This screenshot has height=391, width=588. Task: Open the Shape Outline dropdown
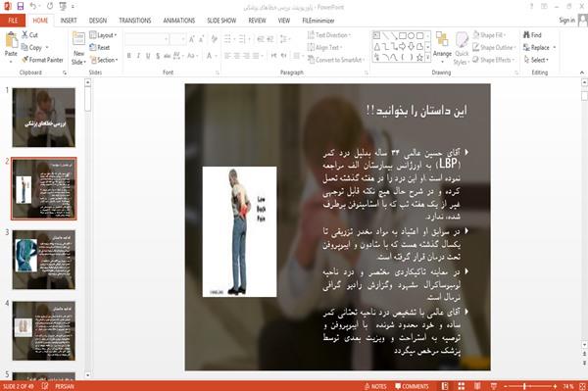[494, 48]
